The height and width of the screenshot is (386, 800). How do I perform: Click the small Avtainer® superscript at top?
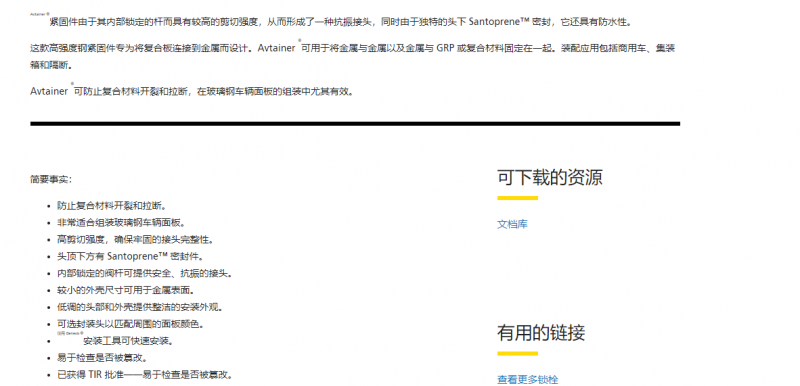click(x=40, y=14)
